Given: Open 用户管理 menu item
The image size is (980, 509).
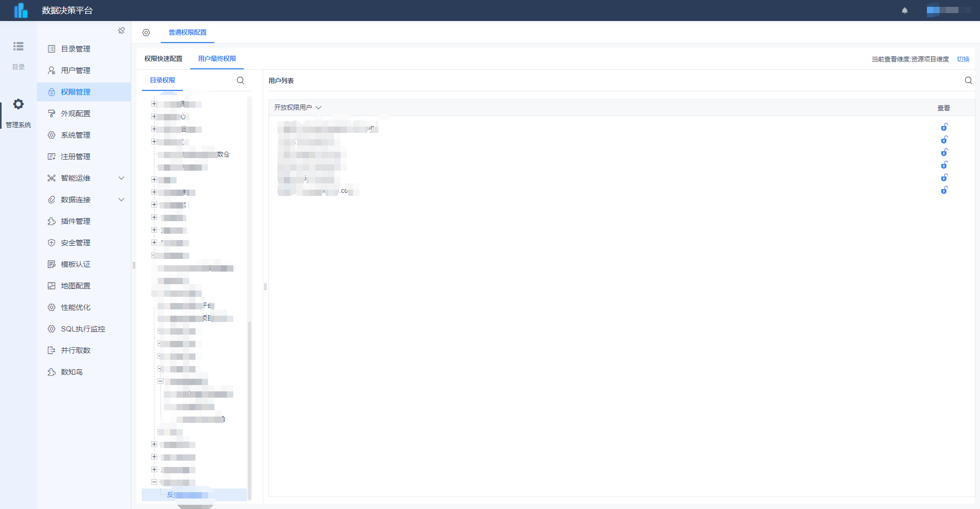Looking at the screenshot, I should (x=84, y=70).
